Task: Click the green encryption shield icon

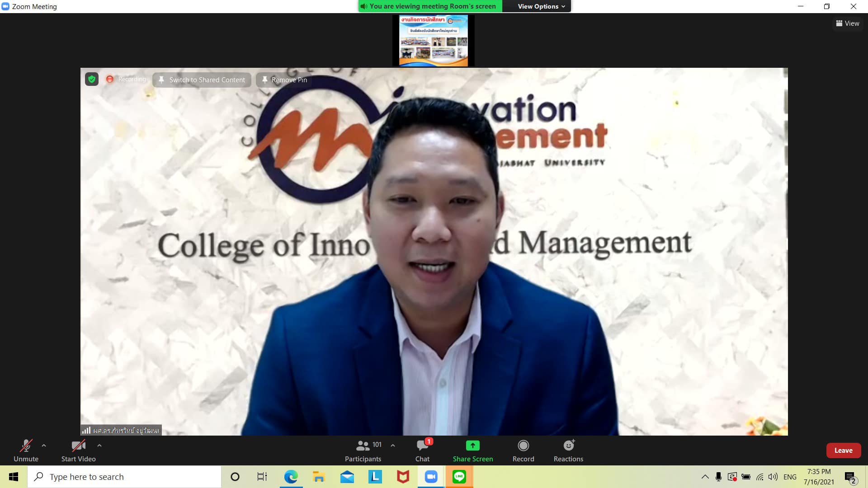Action: click(92, 80)
